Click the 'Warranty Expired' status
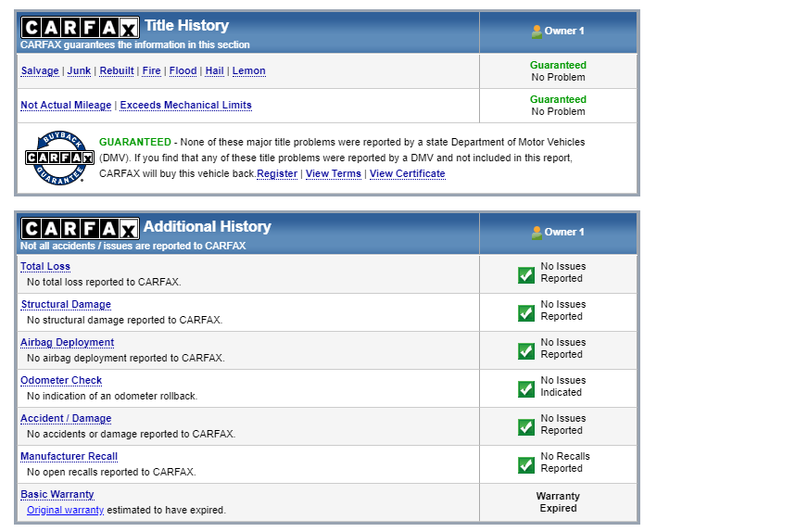This screenshot has width=808, height=532. pyautogui.click(x=558, y=502)
